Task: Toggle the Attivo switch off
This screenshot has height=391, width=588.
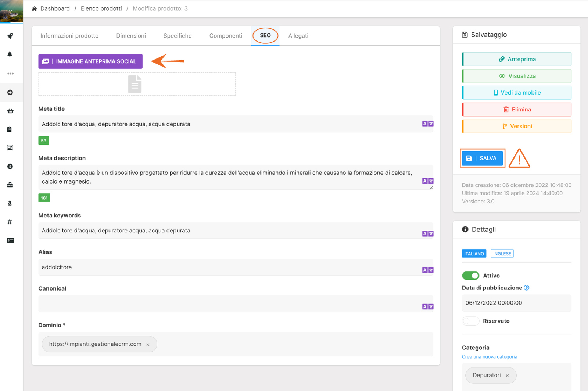Action: 470,276
